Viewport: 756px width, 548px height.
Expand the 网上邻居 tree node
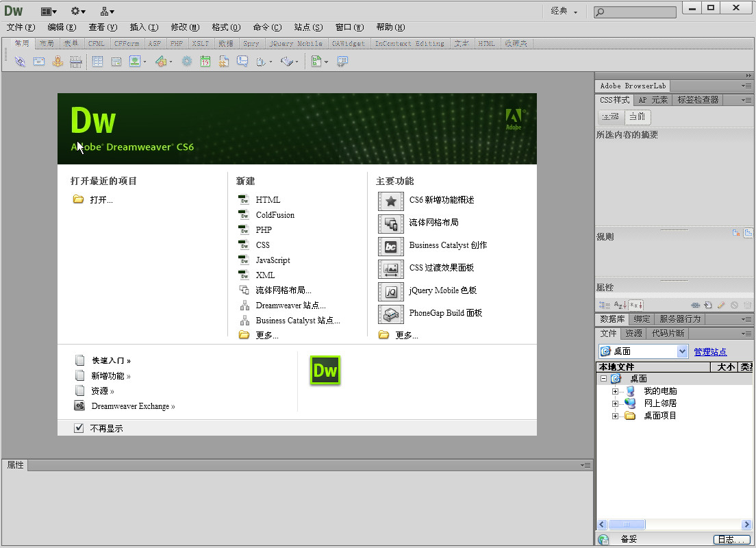(x=615, y=403)
